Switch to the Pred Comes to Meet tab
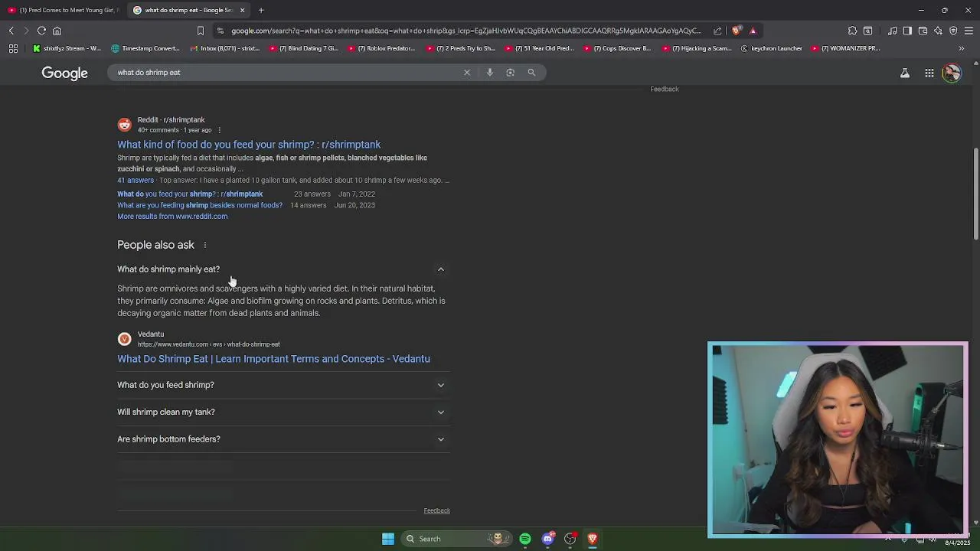Viewport: 980px width, 551px height. point(62,10)
